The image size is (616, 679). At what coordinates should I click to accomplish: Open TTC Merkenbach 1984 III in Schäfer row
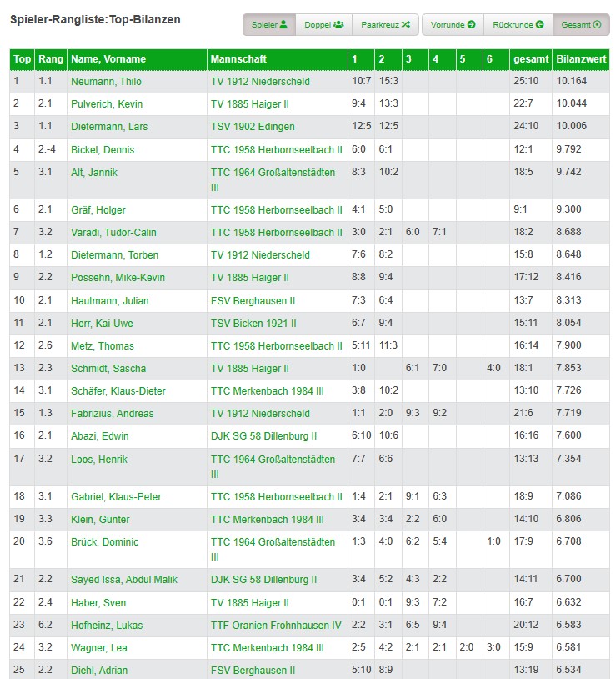click(x=267, y=391)
